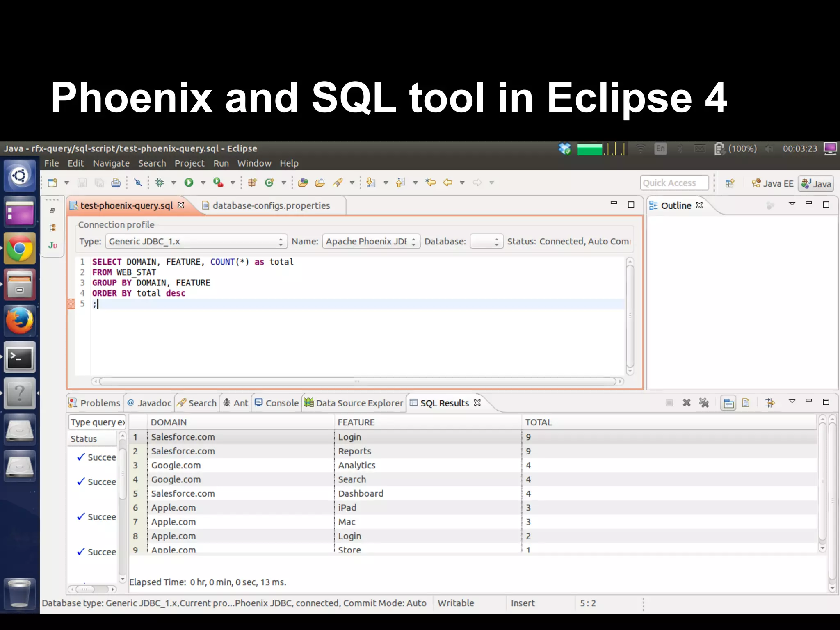Switch to the Java perspective

tap(816, 183)
